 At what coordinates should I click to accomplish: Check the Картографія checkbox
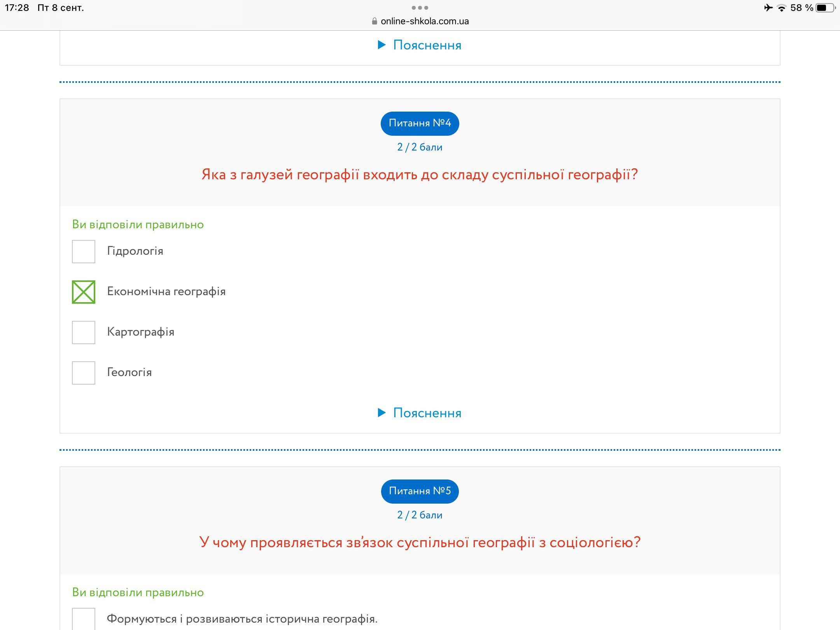[x=84, y=332]
